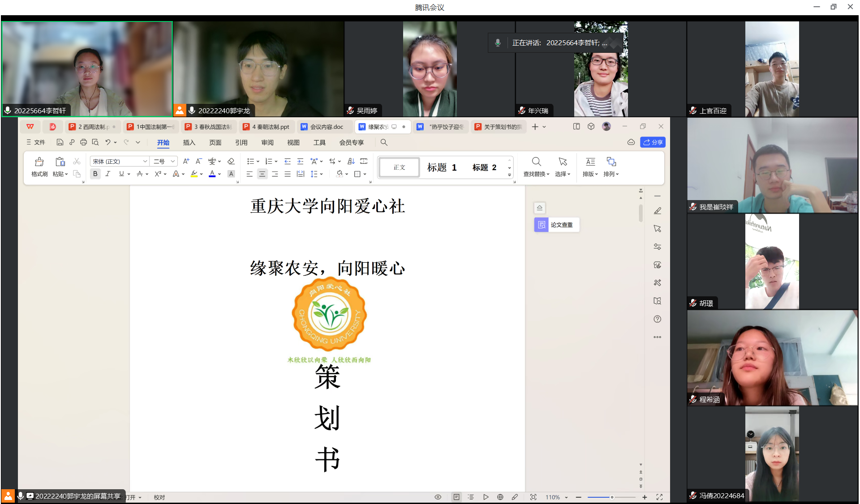Expand the 110% zoom level dropdown
The height and width of the screenshot is (504, 860).
click(566, 497)
